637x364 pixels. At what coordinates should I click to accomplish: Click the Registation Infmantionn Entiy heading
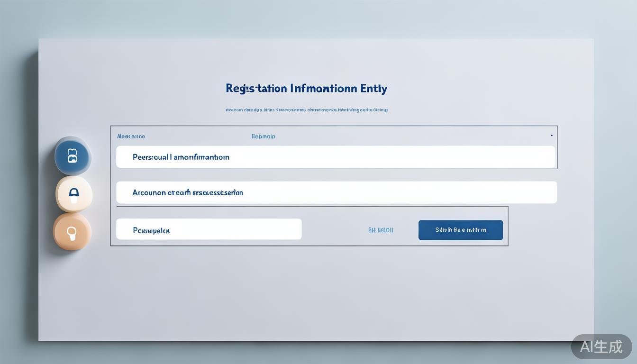(306, 89)
